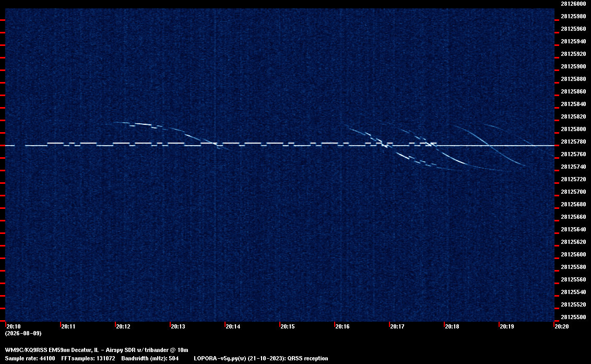Select the 20:15 time marker
This screenshot has height=364, width=591.
(x=288, y=326)
